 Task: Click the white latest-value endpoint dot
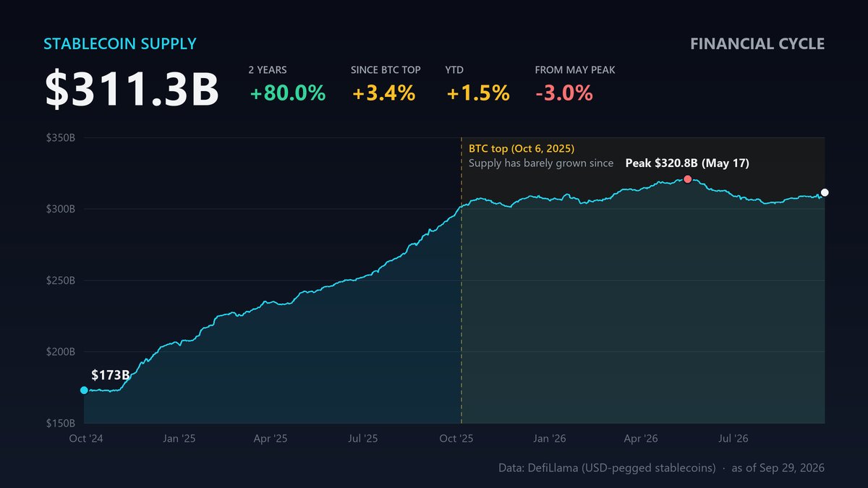point(825,192)
